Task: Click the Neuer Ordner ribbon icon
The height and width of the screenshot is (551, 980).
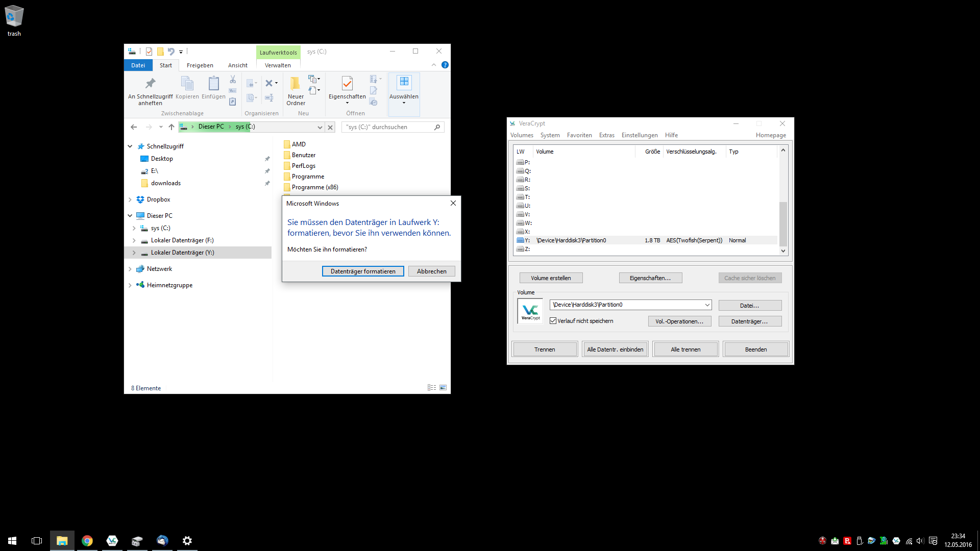Action: [296, 84]
